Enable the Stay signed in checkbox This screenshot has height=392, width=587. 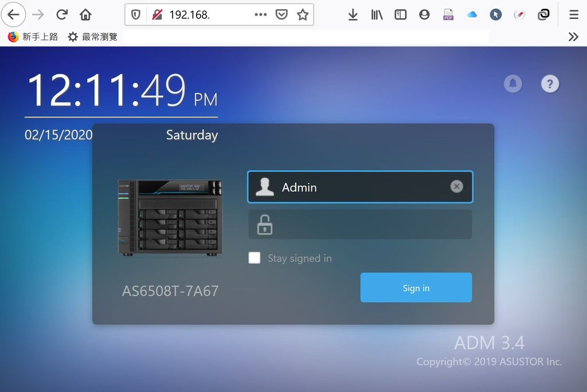[255, 258]
